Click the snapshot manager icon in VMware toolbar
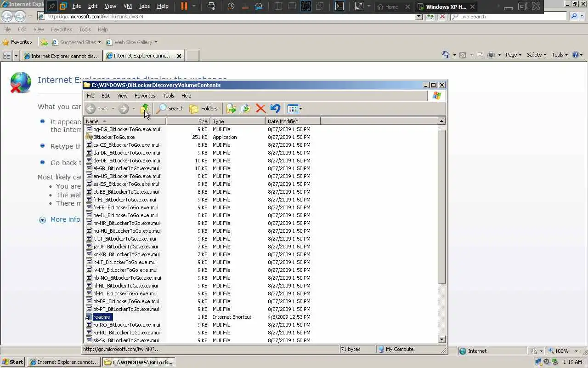The width and height of the screenshot is (588, 368). point(259,6)
